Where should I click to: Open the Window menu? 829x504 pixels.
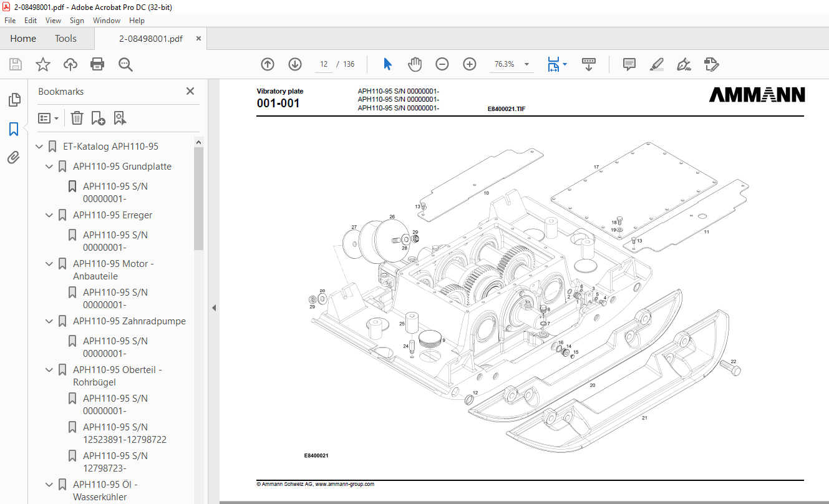click(x=107, y=21)
